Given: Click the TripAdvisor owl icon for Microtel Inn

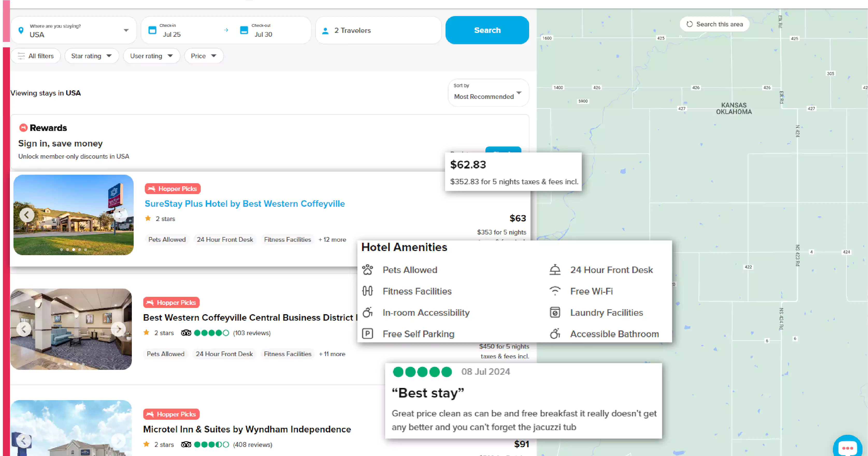Looking at the screenshot, I should (x=186, y=445).
